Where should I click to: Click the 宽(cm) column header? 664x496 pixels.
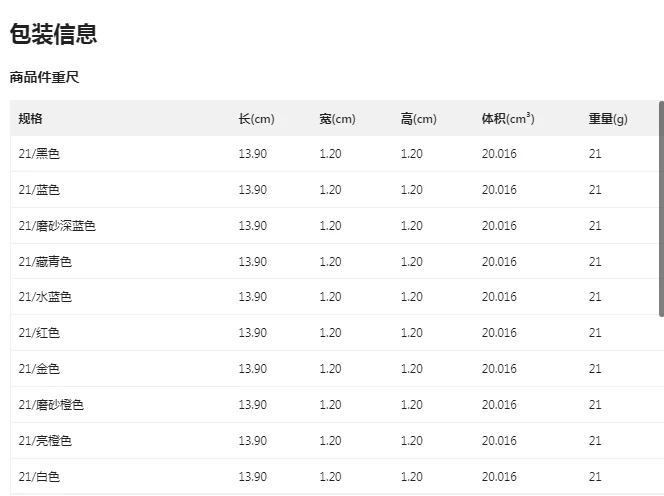click(337, 119)
